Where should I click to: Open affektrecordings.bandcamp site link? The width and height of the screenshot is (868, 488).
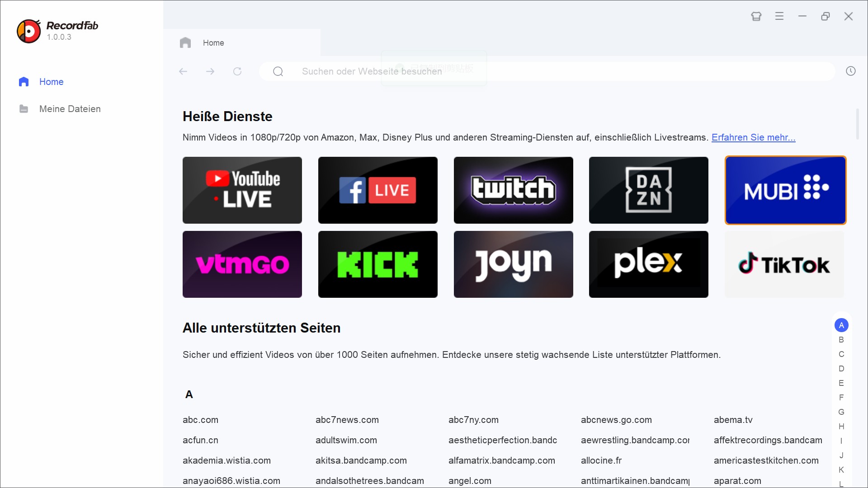pyautogui.click(x=768, y=440)
